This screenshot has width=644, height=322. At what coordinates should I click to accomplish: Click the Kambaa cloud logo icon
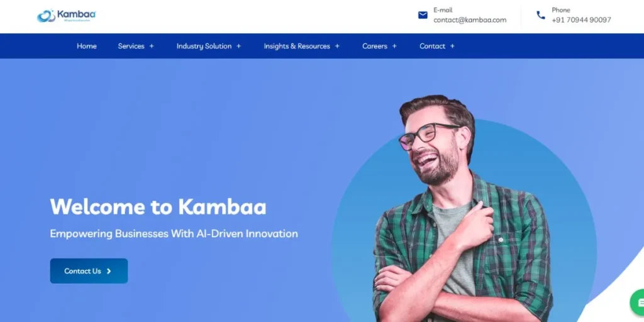(46, 16)
